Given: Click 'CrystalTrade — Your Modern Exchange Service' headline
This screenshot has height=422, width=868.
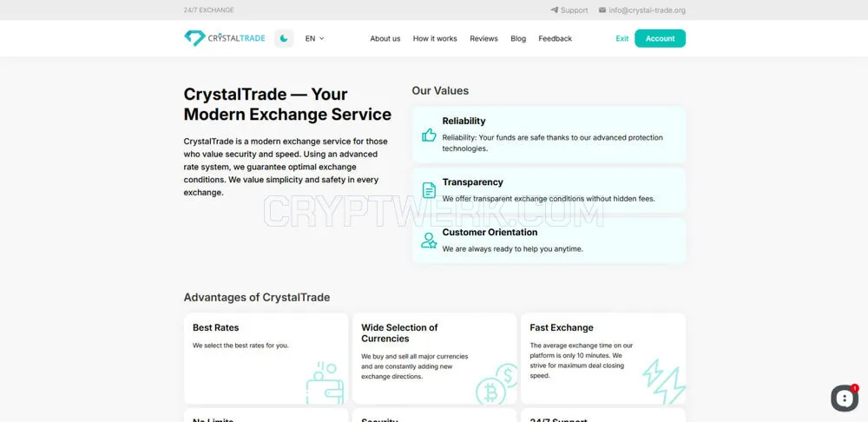Looking at the screenshot, I should (287, 104).
